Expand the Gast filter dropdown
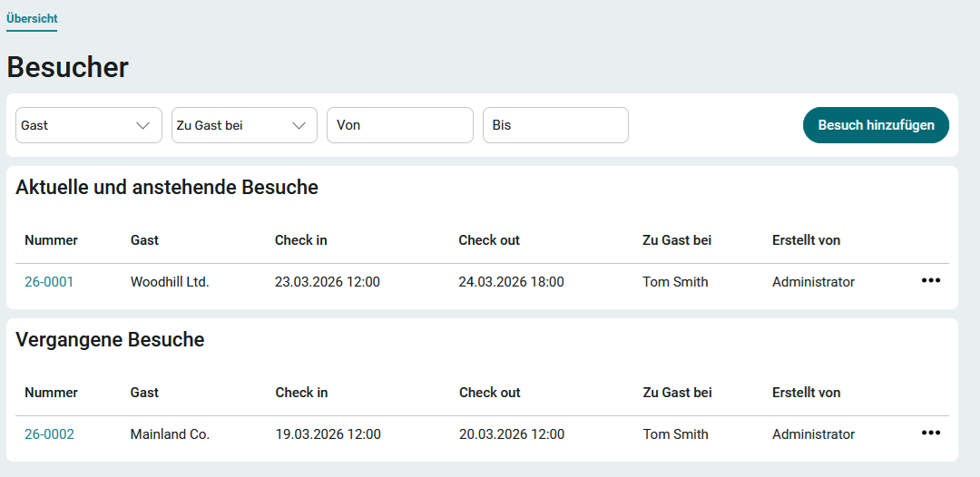The image size is (980, 477). point(88,125)
